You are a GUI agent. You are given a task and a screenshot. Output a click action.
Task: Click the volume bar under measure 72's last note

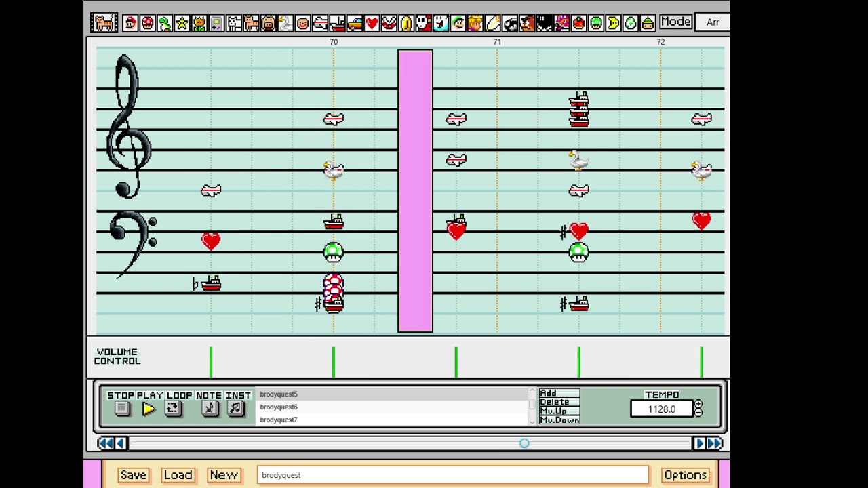click(701, 362)
